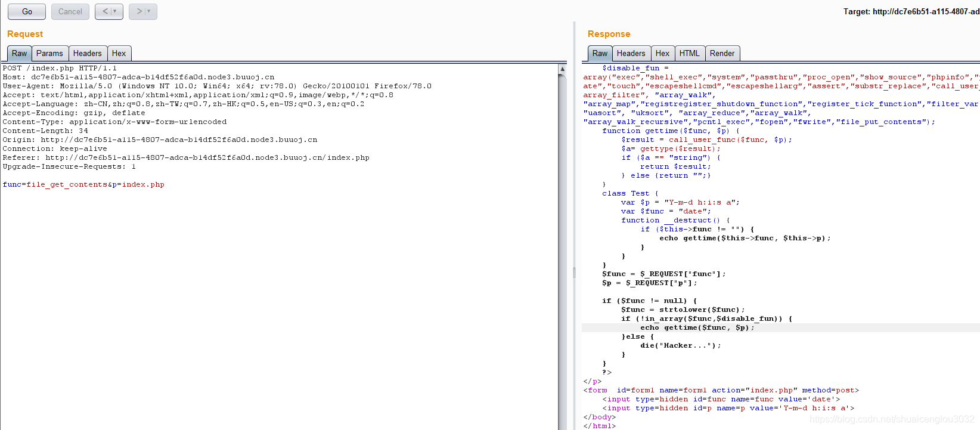Click the Target URL label
This screenshot has width=980, height=430.
tap(911, 11)
